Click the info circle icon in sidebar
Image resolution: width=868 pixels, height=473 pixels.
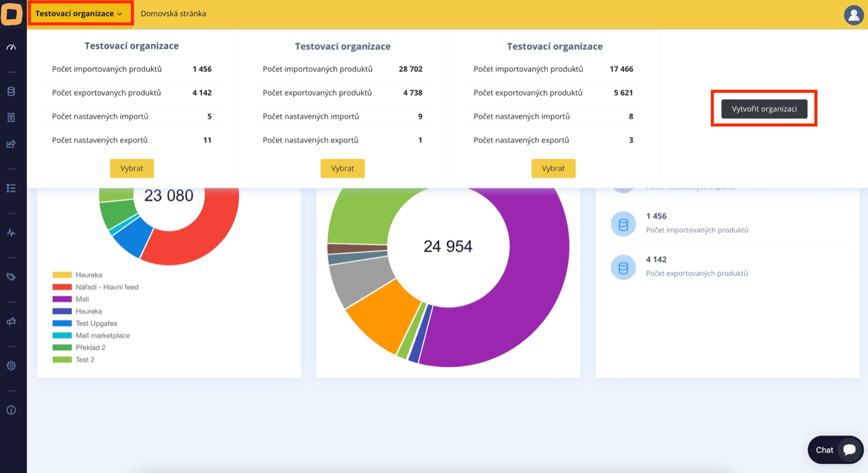click(11, 410)
